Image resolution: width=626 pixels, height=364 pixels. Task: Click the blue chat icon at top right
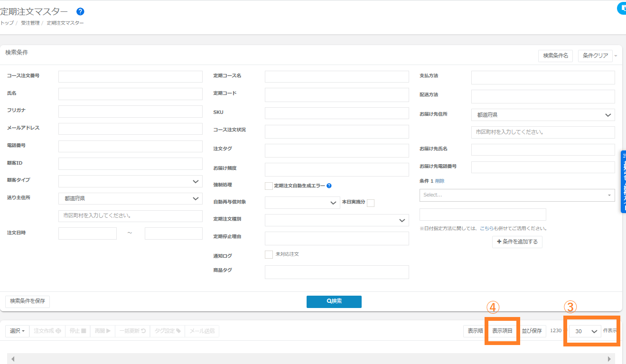click(622, 9)
